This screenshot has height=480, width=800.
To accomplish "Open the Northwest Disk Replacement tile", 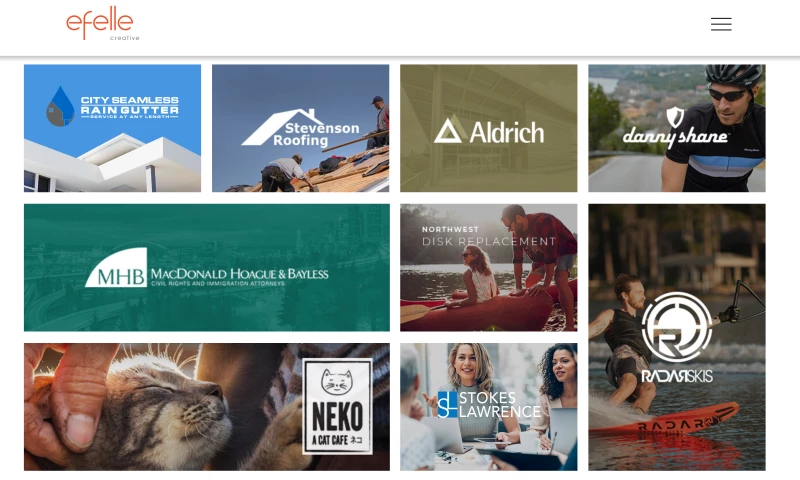I will coord(489,268).
